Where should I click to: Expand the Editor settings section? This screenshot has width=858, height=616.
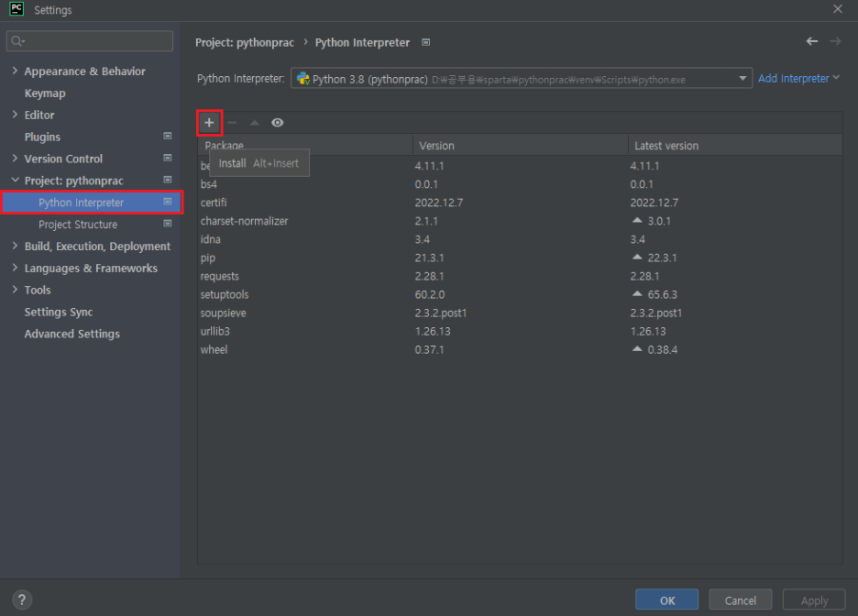click(15, 115)
